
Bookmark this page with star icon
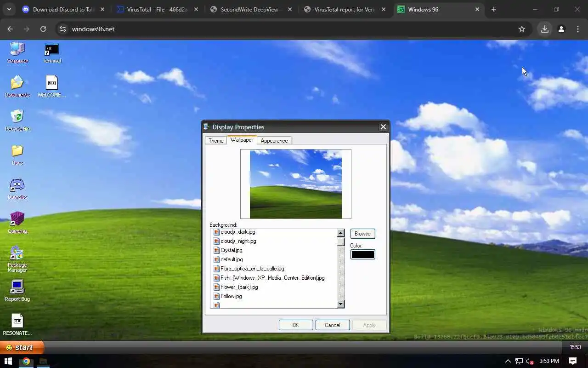[x=521, y=29]
